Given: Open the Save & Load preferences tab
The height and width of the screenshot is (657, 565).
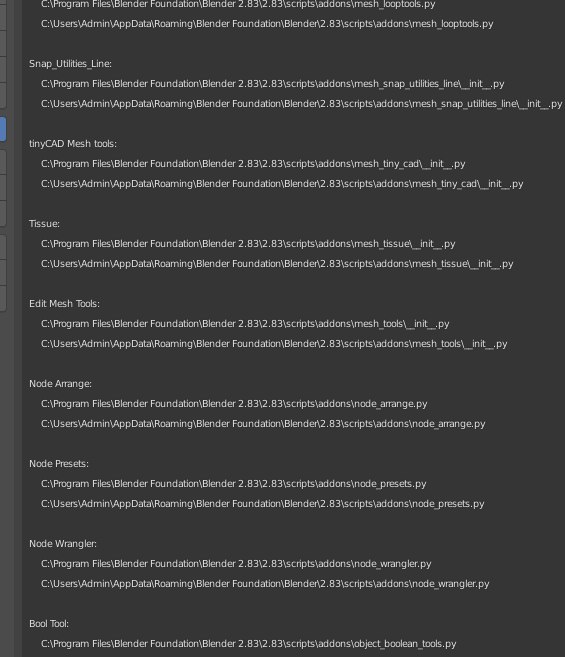Looking at the screenshot, I should pyautogui.click(x=3, y=273).
